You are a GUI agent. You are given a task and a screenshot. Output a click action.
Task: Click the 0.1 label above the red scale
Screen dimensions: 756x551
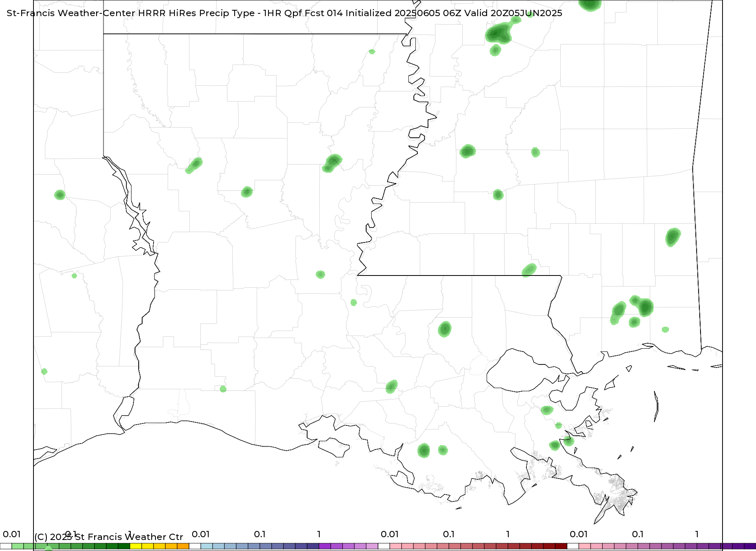point(448,534)
